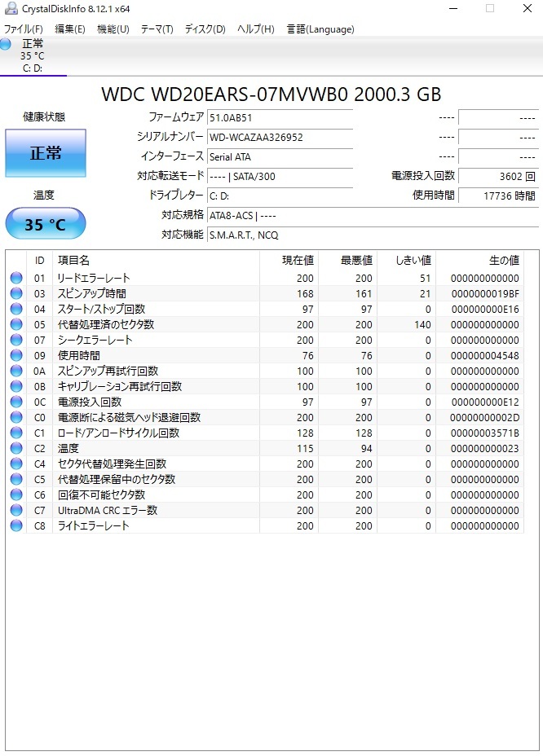Minimize the CrystalDiskInfo window
This screenshot has width=543, height=756.
(452, 8)
